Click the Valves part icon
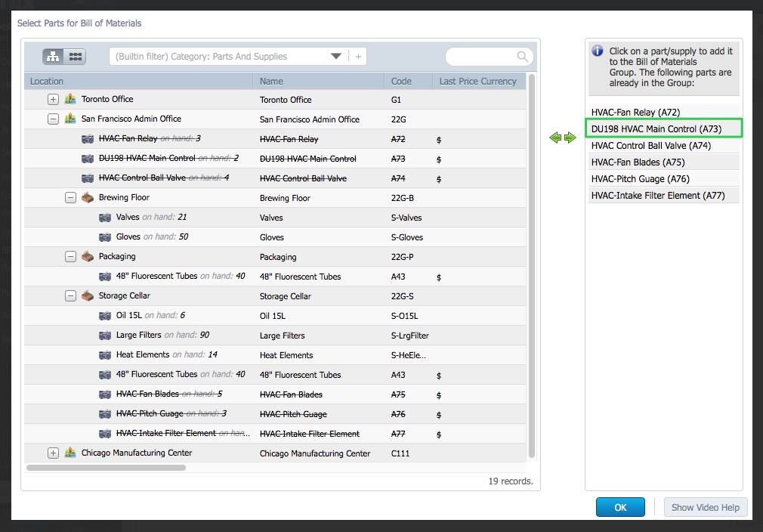Image resolution: width=763 pixels, height=532 pixels. [x=105, y=218]
